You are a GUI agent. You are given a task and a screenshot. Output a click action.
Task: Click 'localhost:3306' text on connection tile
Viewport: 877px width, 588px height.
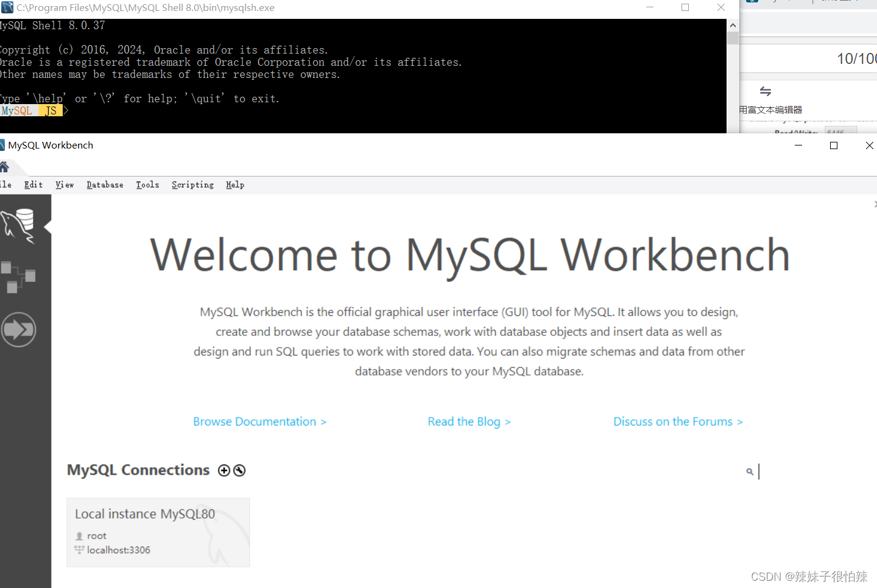119,550
